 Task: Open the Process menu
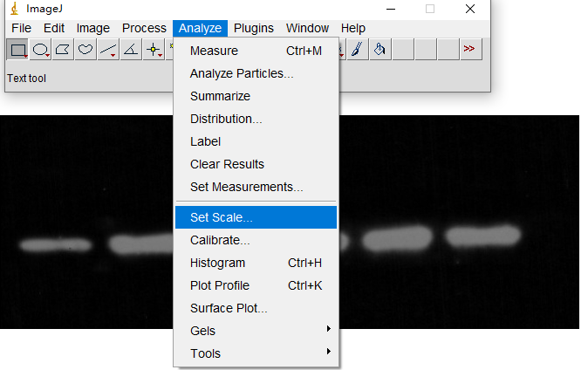point(144,28)
